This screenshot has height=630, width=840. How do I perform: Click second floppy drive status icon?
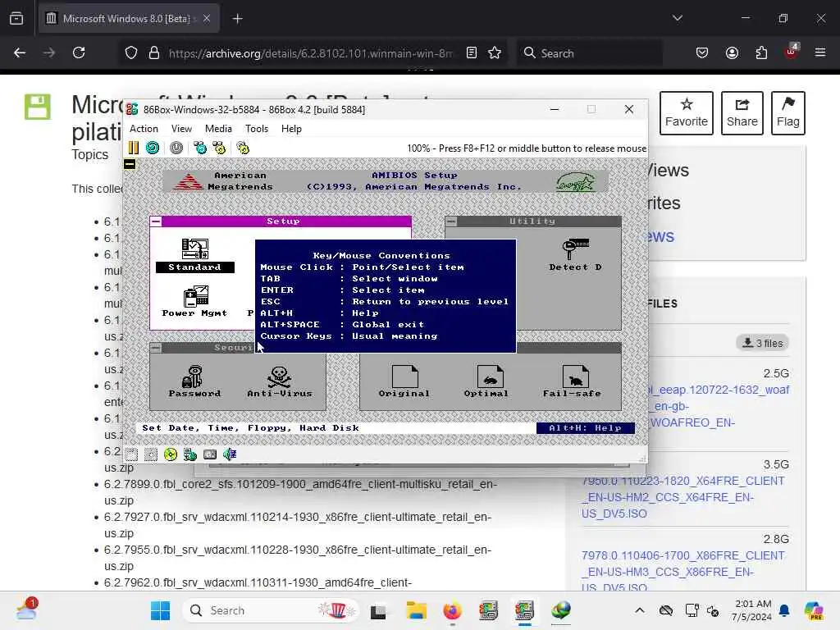coord(151,454)
